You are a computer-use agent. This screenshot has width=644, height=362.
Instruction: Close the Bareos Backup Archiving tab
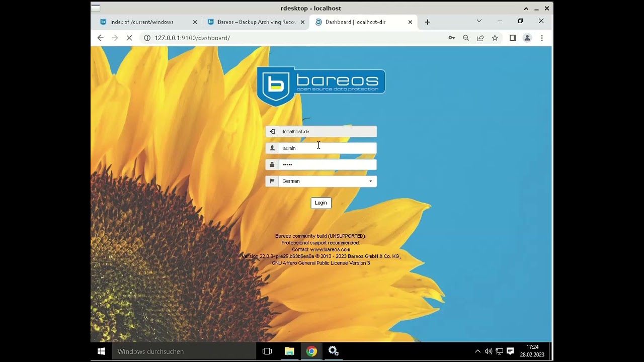coord(302,22)
